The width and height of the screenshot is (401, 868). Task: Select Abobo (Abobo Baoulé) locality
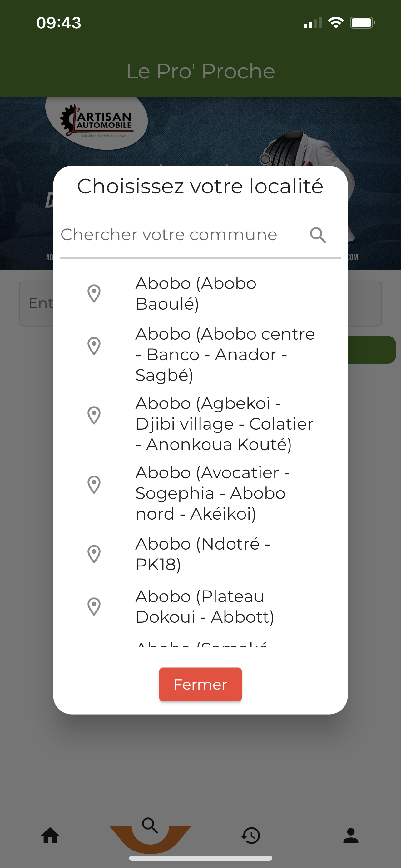pyautogui.click(x=196, y=293)
